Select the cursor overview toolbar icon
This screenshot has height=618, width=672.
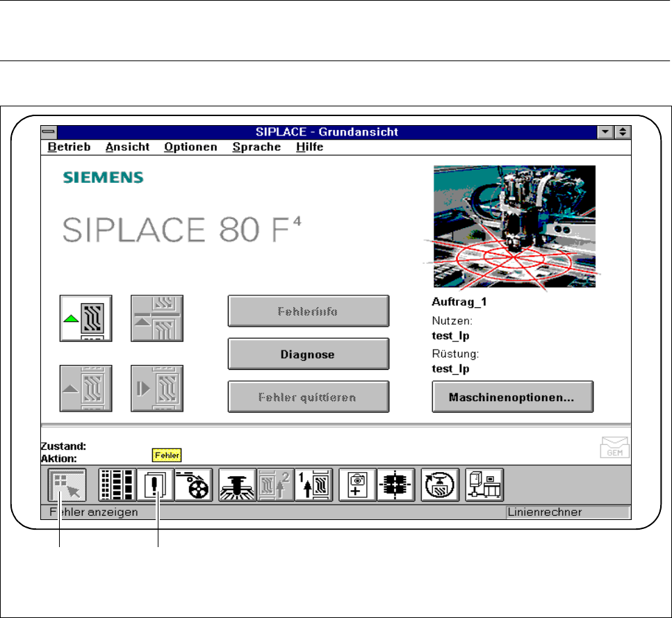[x=67, y=485]
